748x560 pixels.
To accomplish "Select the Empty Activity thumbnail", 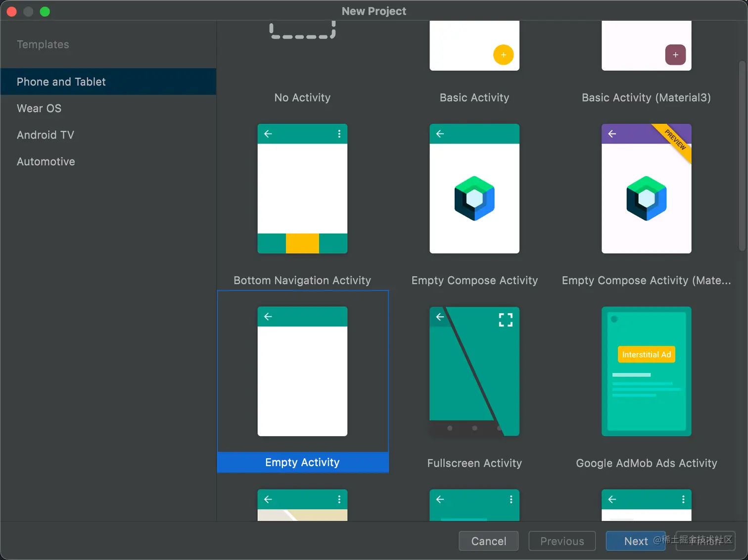I will (x=302, y=371).
